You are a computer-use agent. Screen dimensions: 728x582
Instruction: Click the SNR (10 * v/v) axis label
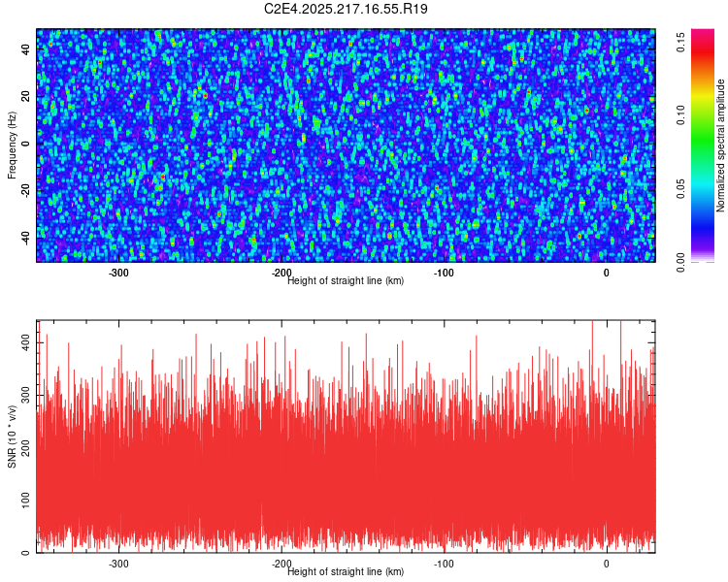[x=12, y=436]
